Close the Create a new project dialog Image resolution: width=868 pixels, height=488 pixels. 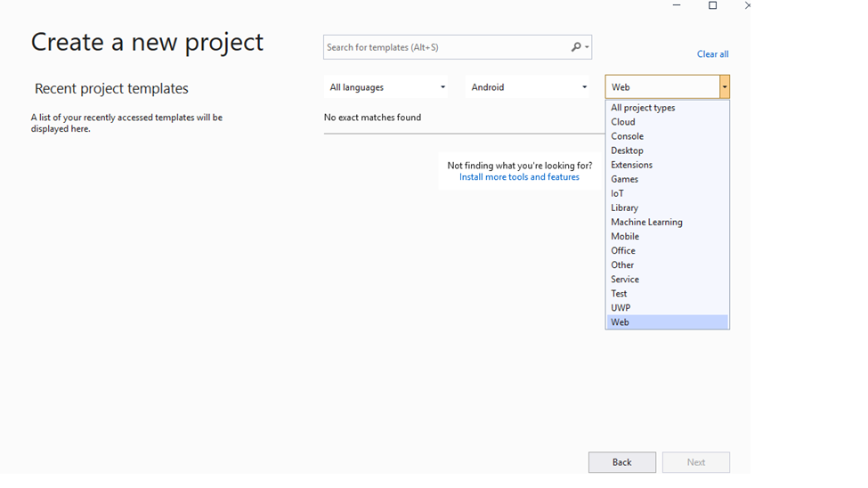tap(747, 5)
